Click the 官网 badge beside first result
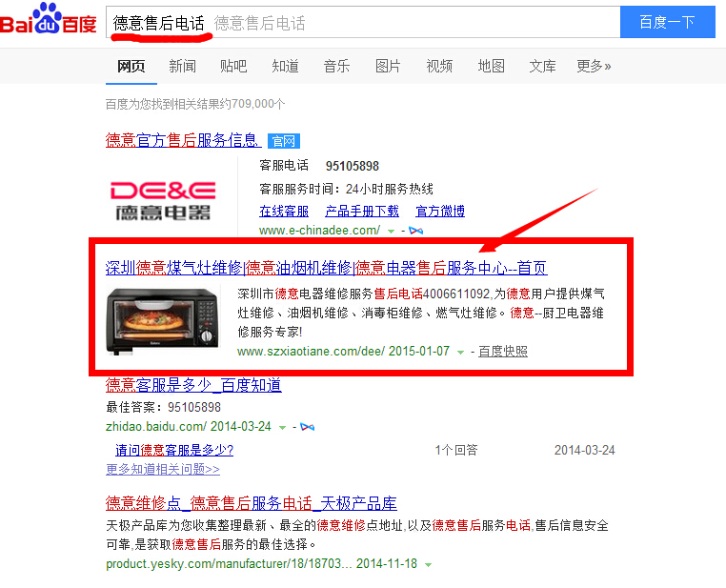726x588 pixels. point(283,141)
